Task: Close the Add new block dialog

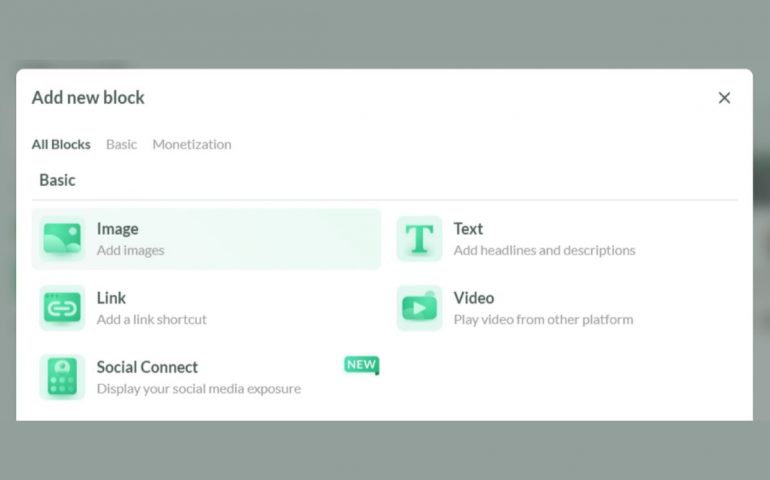Action: coord(724,97)
